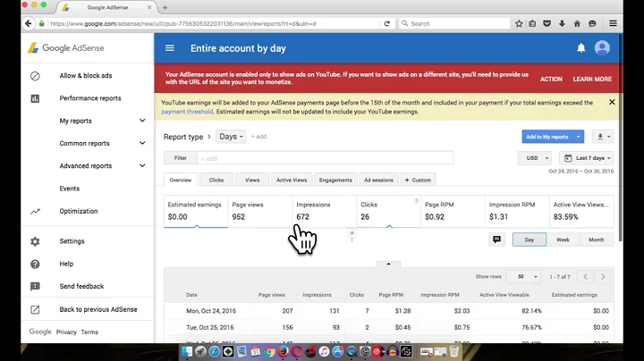Select the Page RPM metric card
The height and width of the screenshot is (361, 644).
[453, 211]
